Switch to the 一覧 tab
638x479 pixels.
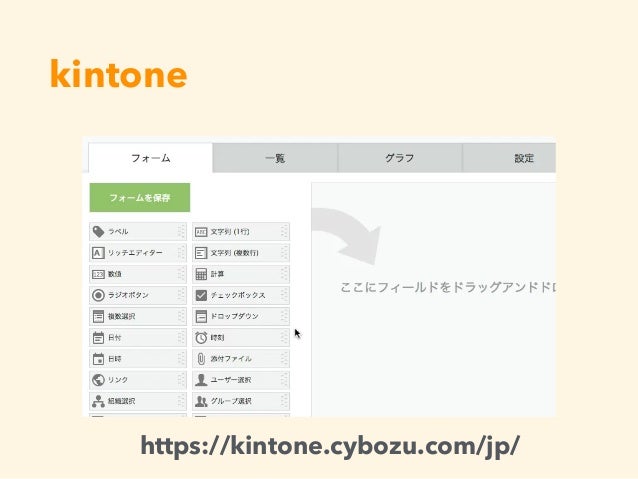[x=275, y=158]
